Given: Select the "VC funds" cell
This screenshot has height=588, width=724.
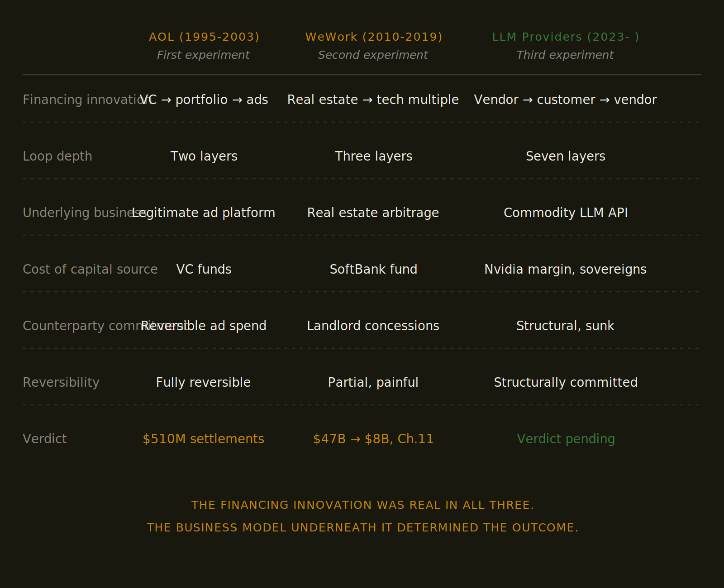Looking at the screenshot, I should coord(204,270).
